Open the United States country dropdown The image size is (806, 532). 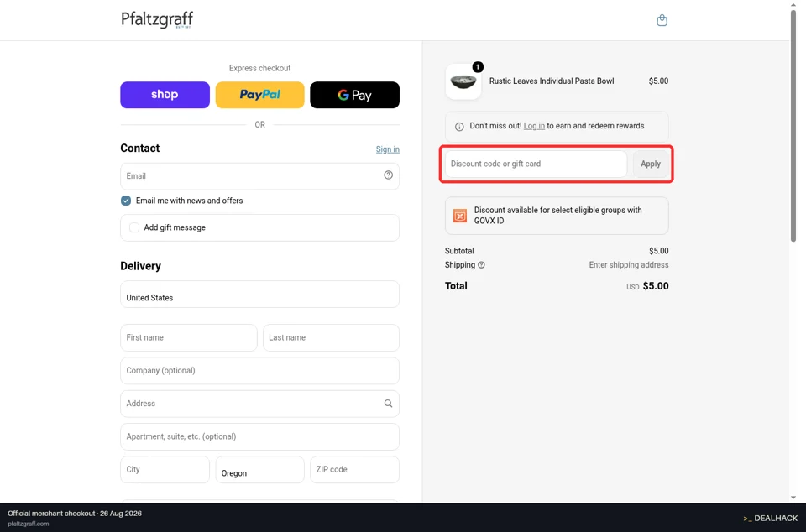point(259,295)
